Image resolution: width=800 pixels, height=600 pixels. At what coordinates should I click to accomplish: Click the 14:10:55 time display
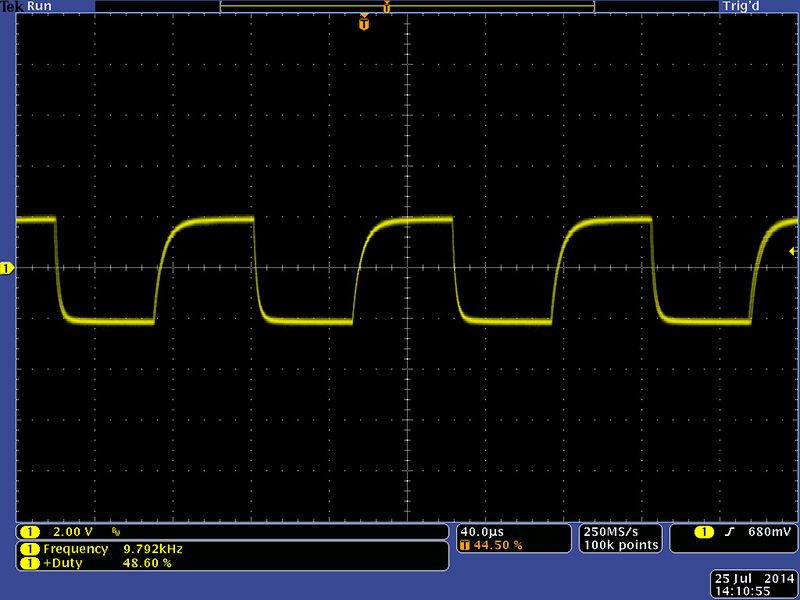pyautogui.click(x=743, y=592)
